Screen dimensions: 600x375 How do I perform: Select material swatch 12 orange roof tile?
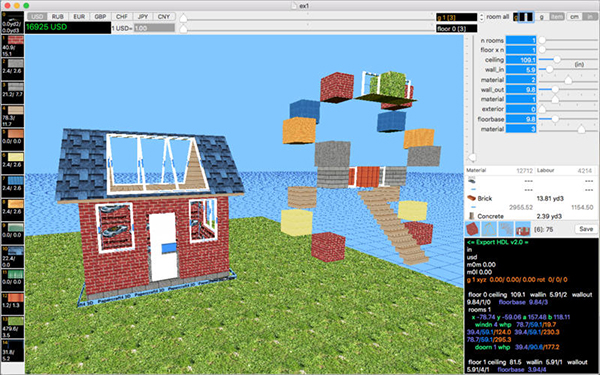(x=13, y=304)
